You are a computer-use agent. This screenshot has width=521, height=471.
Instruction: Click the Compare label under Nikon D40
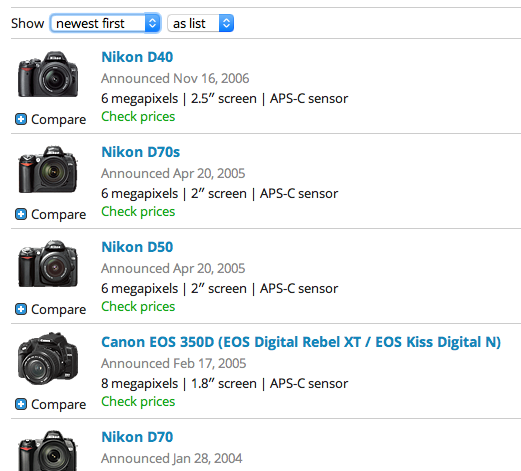coord(58,119)
